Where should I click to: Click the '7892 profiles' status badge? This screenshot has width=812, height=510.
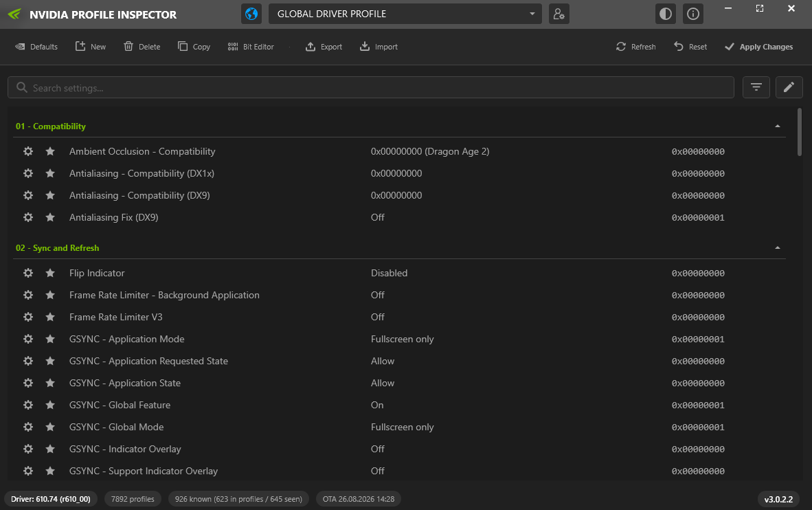(x=133, y=499)
